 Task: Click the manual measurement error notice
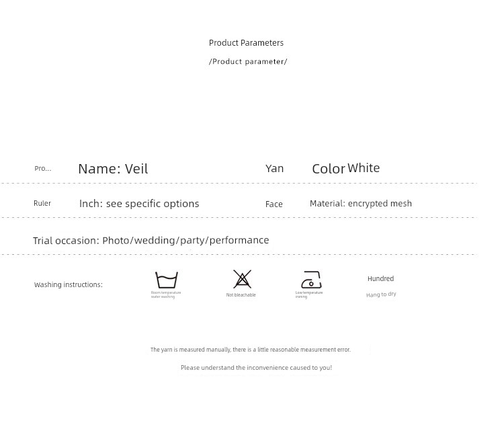coord(250,350)
